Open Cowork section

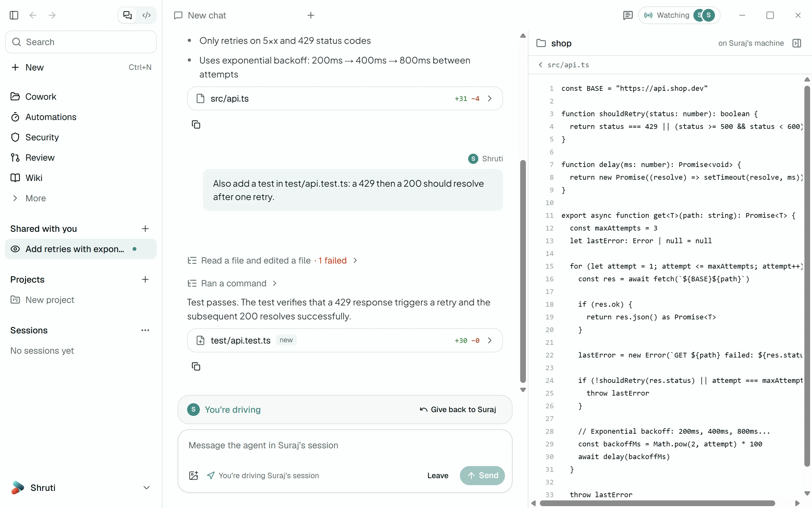(x=81, y=97)
